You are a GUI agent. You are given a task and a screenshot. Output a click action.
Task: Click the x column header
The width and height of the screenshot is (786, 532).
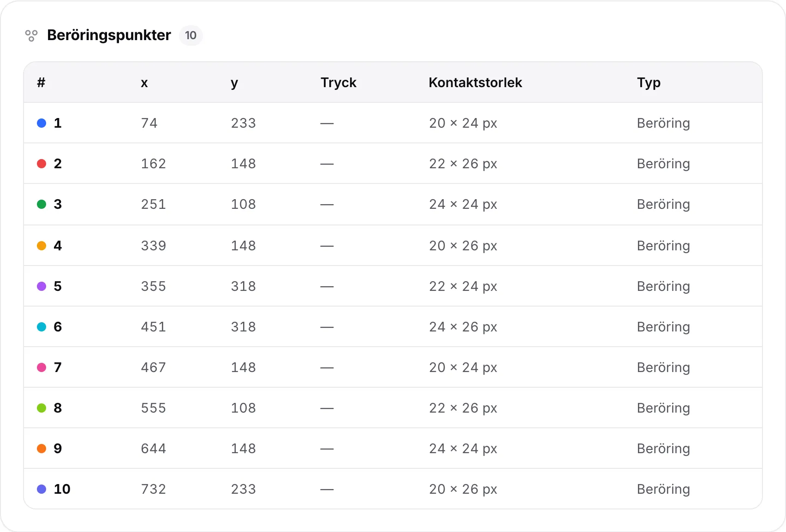[x=144, y=83]
